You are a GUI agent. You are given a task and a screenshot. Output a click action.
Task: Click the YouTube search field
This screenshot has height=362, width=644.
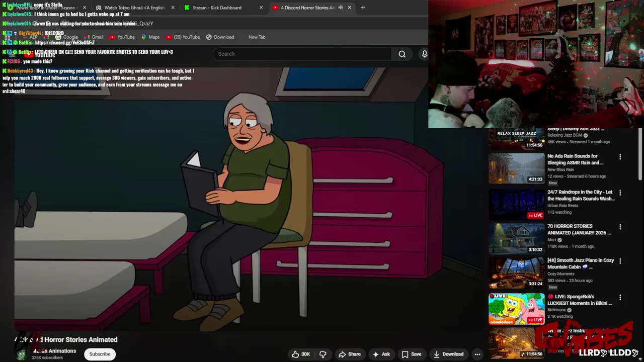pyautogui.click(x=303, y=54)
